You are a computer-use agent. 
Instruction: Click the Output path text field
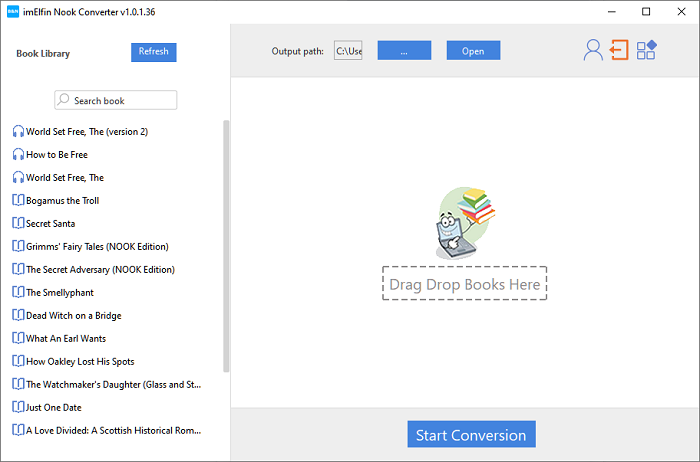(348, 50)
